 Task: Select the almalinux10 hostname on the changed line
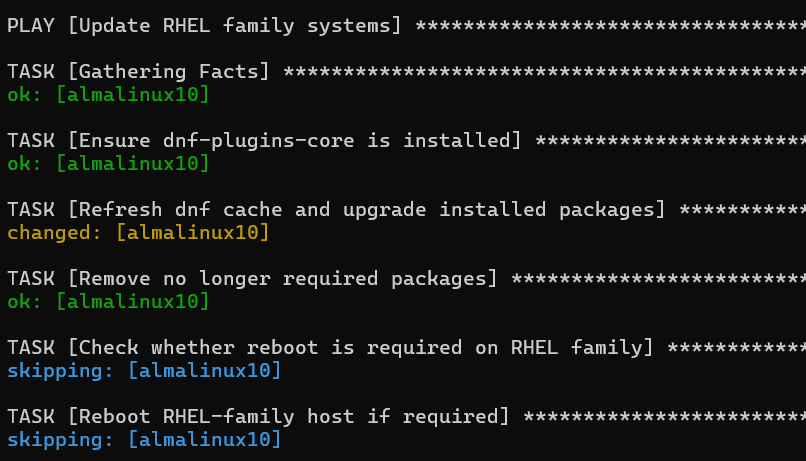click(193, 233)
